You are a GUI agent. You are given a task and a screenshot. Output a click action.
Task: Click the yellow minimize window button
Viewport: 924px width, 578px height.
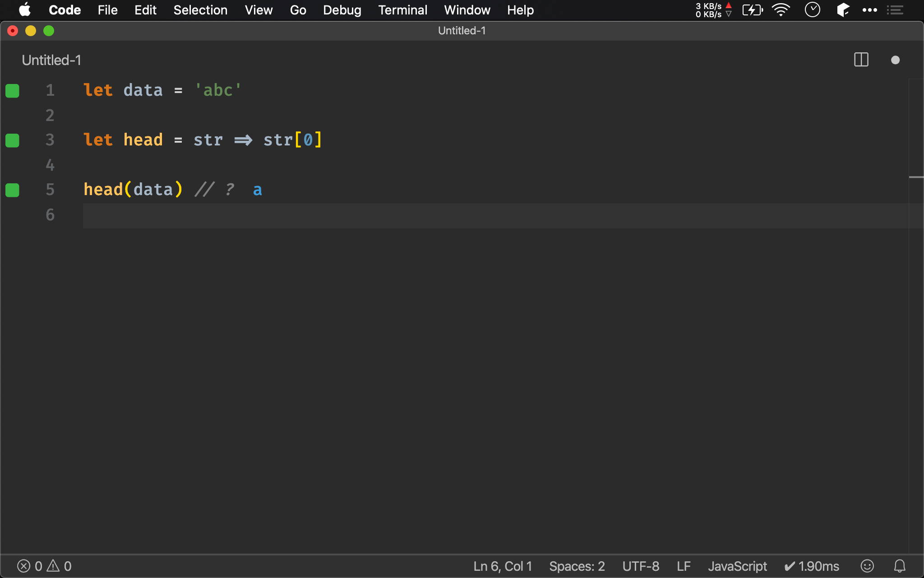click(x=31, y=31)
